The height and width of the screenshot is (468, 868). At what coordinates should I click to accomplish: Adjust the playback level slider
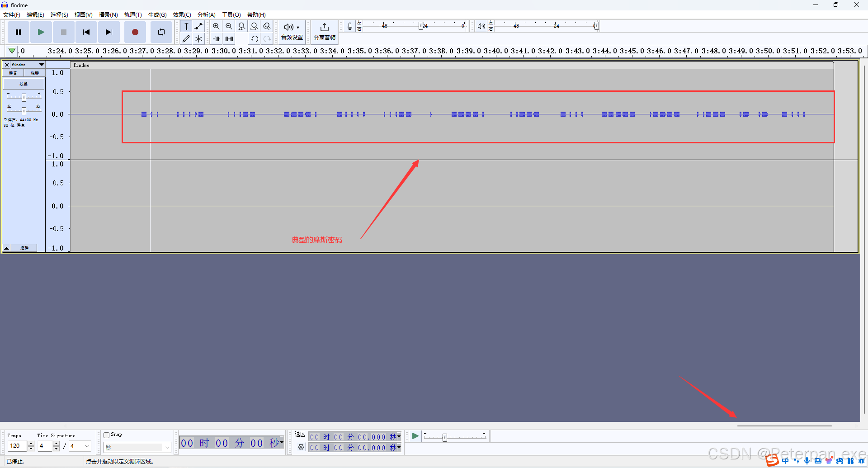(x=596, y=26)
